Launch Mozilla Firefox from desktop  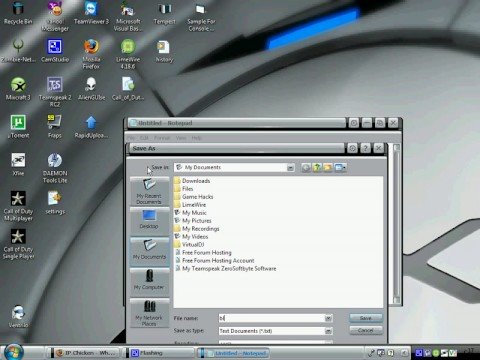[x=91, y=54]
